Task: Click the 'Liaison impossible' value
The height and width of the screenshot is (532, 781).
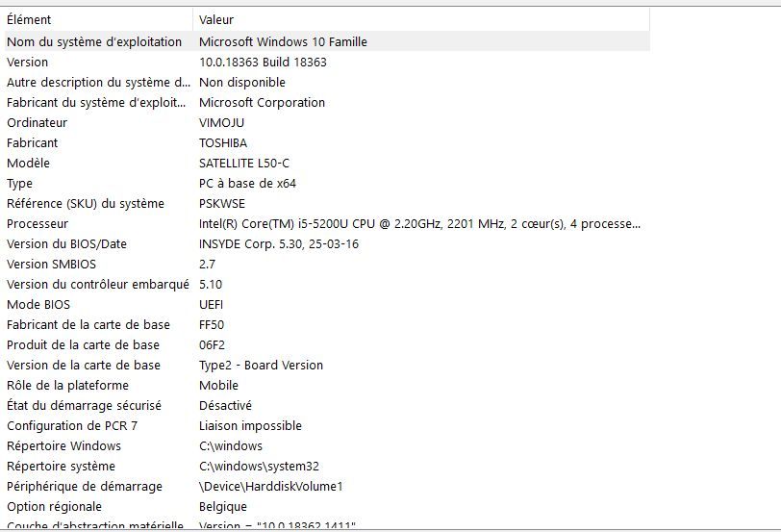Action: [250, 425]
